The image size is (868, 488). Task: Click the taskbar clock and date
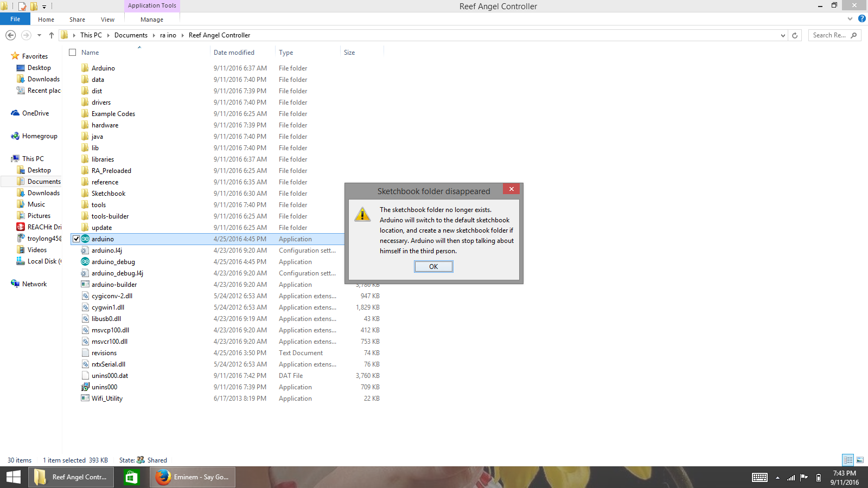845,478
